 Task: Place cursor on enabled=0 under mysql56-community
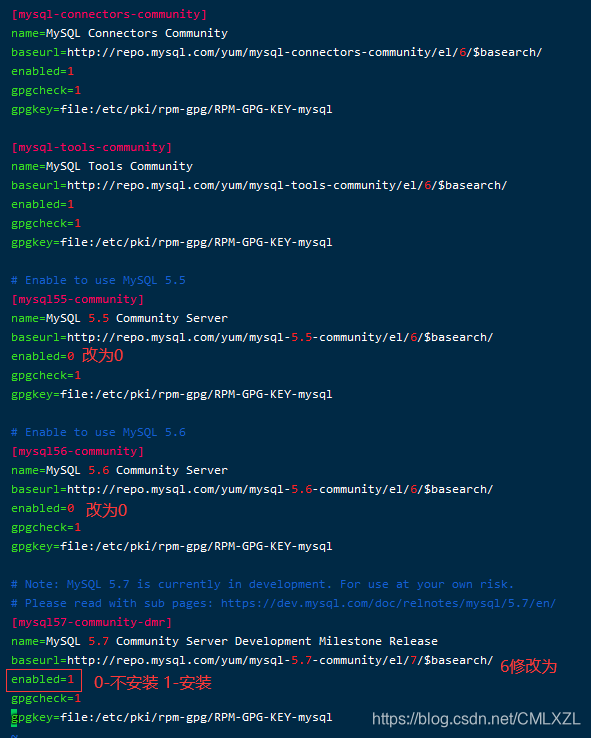[42, 508]
